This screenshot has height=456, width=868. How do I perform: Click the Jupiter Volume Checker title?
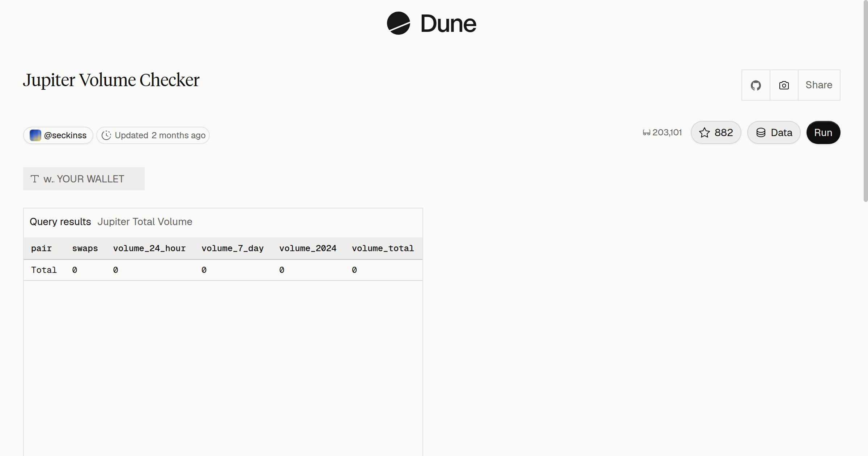[x=111, y=80]
